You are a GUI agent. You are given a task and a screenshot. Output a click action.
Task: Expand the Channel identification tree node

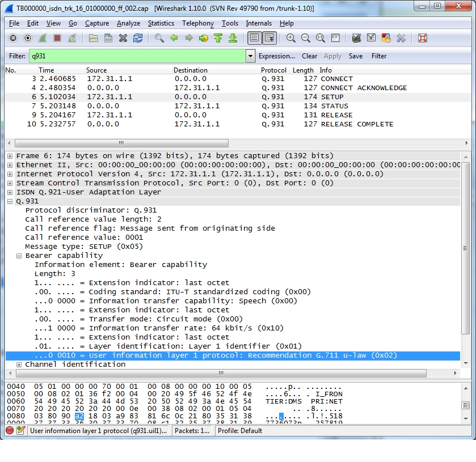pyautogui.click(x=19, y=364)
